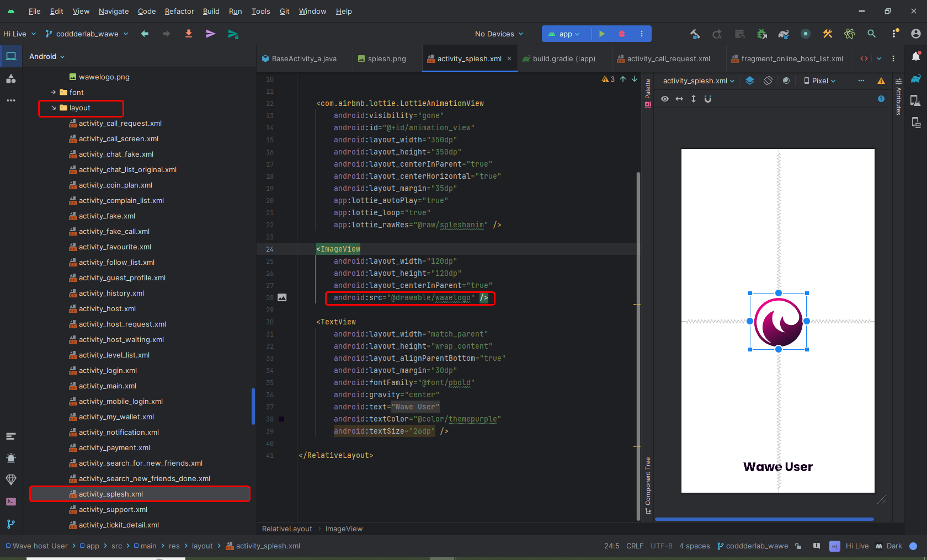Toggle the autoconnect magnet in design toolbar
Screen dimensions: 927x560
coord(708,99)
